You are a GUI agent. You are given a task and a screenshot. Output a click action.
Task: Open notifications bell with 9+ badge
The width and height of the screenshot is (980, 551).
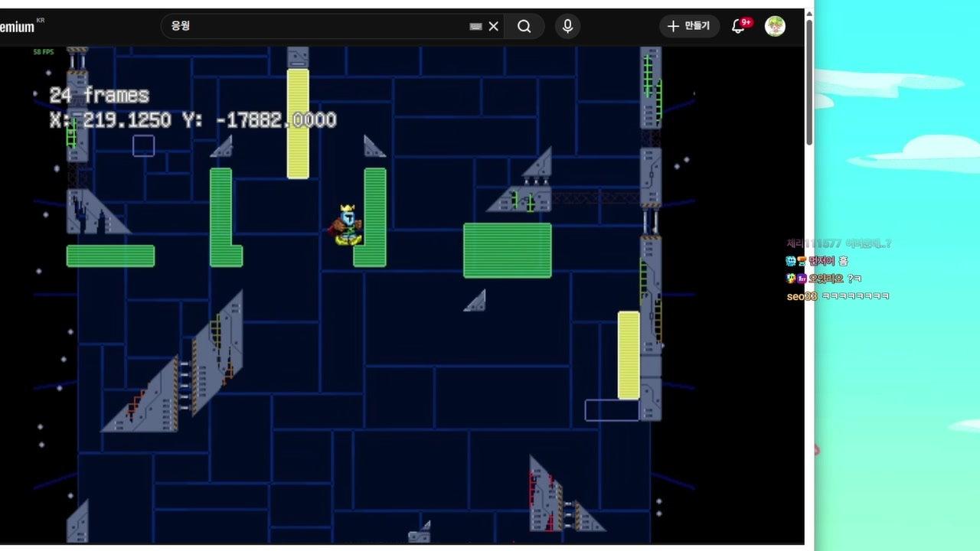[x=738, y=26]
